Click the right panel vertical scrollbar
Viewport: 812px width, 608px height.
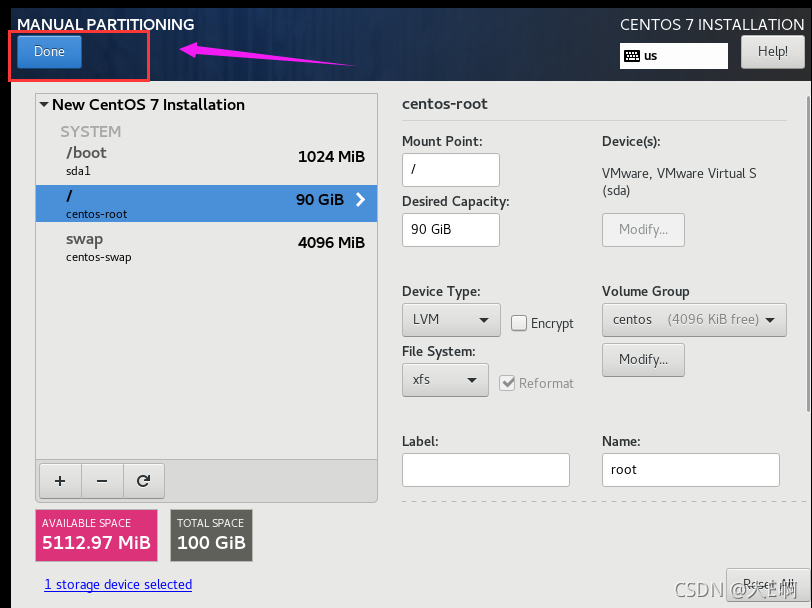click(x=809, y=254)
